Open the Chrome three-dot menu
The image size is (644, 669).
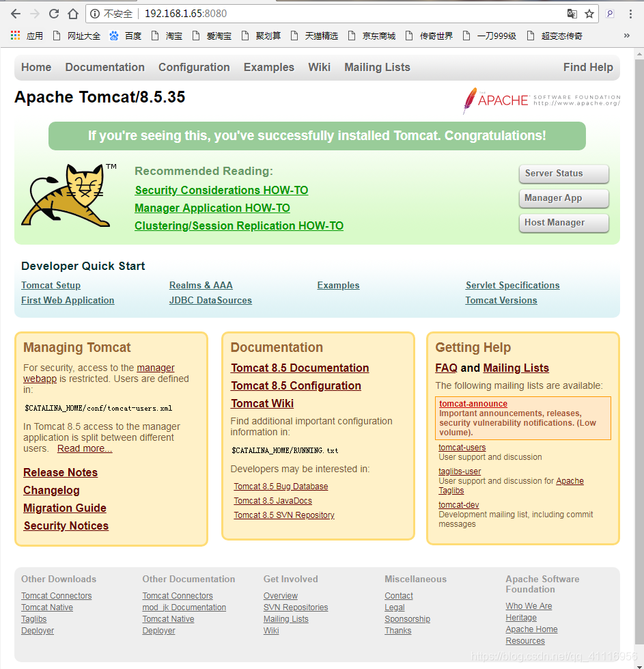point(630,14)
